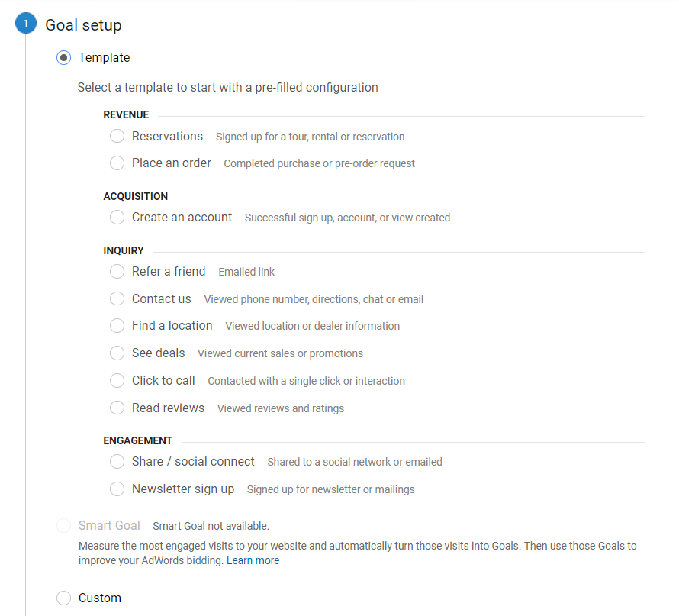The width and height of the screenshot is (679, 616).
Task: Pick the Read reviews template
Action: 117,408
